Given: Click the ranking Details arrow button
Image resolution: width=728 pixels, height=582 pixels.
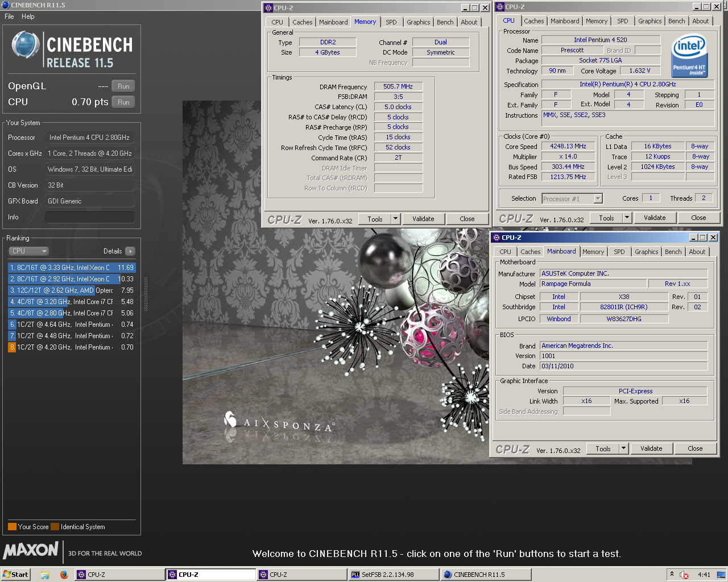Looking at the screenshot, I should click(x=130, y=251).
